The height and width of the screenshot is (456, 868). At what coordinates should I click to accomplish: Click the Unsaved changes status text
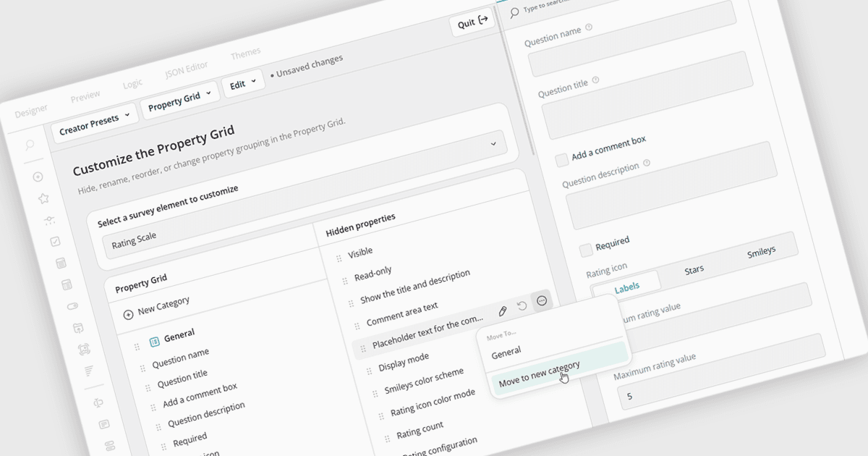307,67
